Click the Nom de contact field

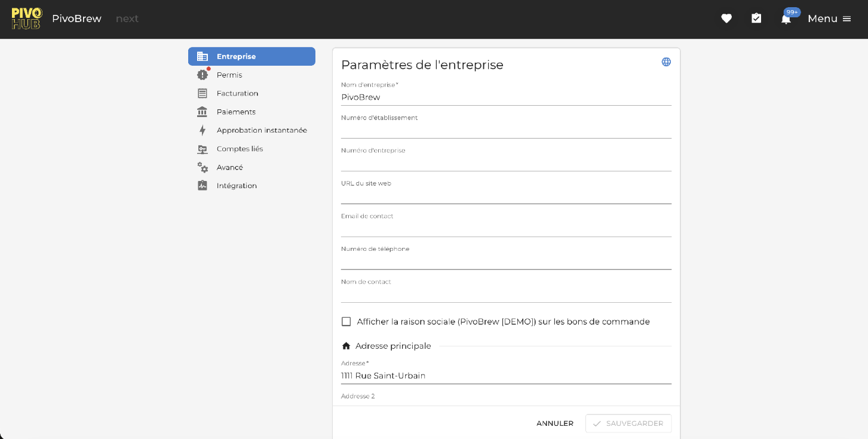pos(506,294)
